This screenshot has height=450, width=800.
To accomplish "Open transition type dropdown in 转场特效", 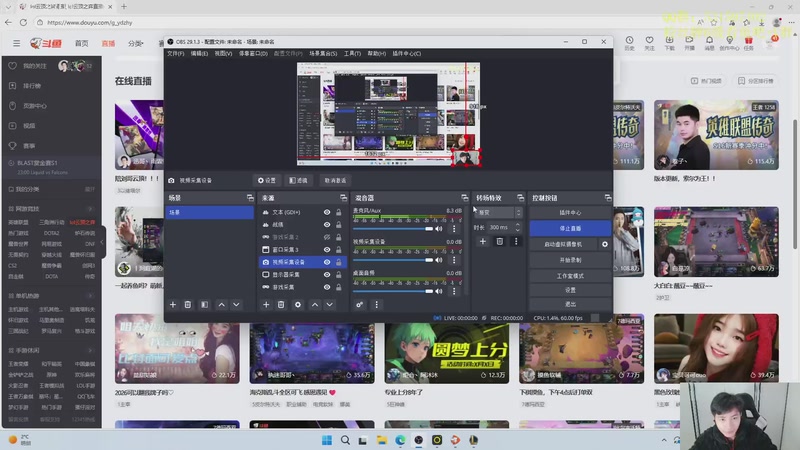I will tap(498, 212).
